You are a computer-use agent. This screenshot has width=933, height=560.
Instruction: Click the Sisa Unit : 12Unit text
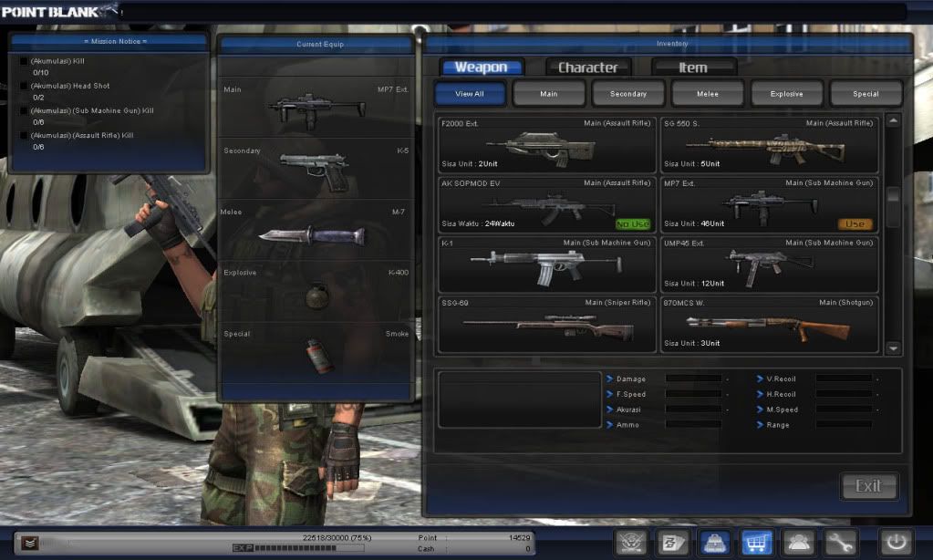[694, 284]
